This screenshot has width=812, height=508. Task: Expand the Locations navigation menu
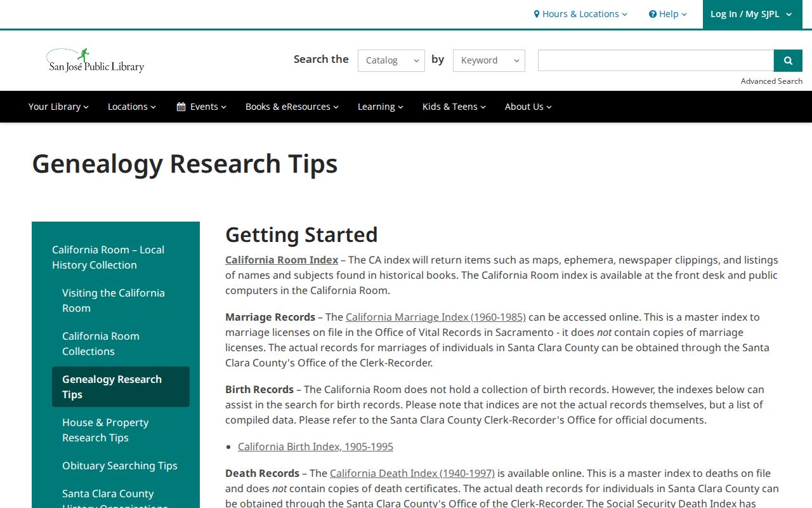tap(132, 107)
